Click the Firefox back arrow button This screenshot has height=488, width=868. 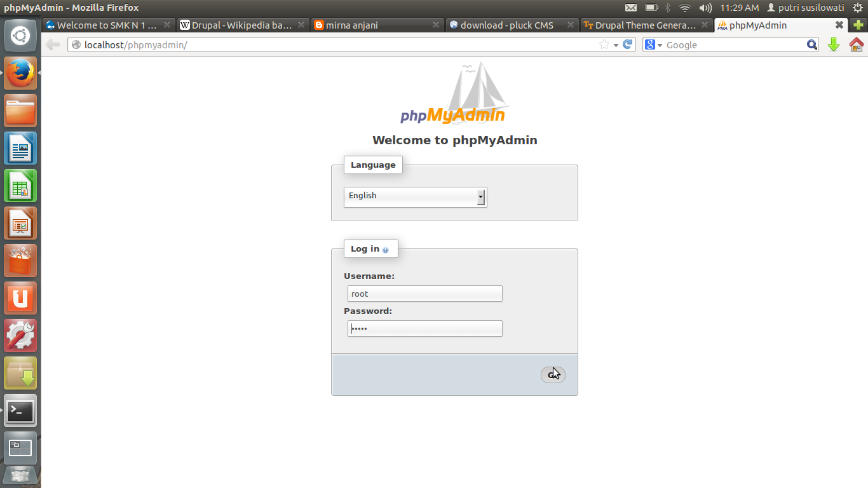[53, 44]
